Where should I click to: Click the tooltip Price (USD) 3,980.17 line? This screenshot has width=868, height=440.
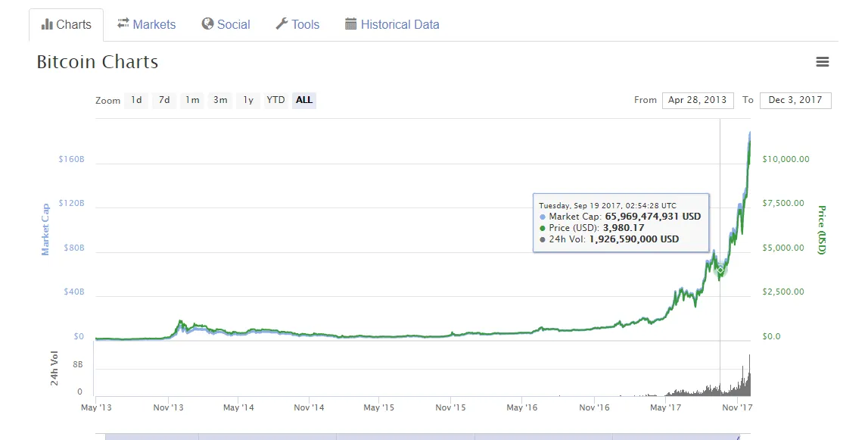(x=592, y=228)
